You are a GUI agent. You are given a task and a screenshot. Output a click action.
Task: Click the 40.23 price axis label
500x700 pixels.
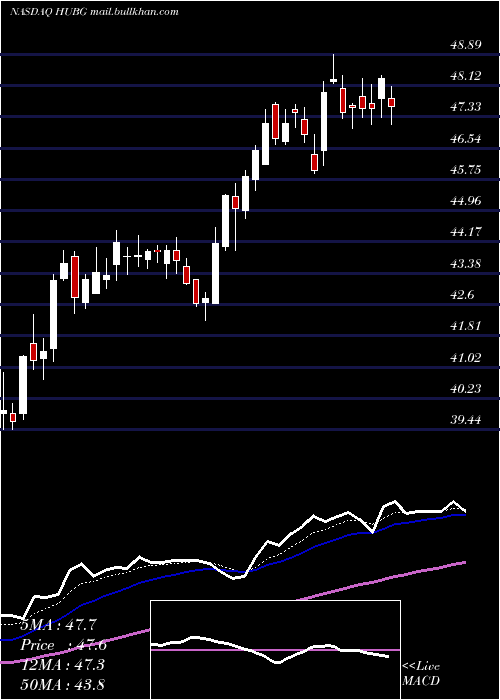[466, 389]
